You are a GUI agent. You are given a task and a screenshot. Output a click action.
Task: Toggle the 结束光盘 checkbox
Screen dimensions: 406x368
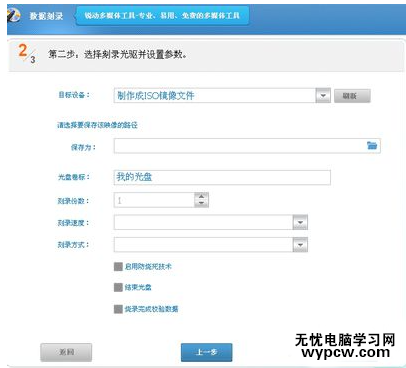(x=118, y=287)
